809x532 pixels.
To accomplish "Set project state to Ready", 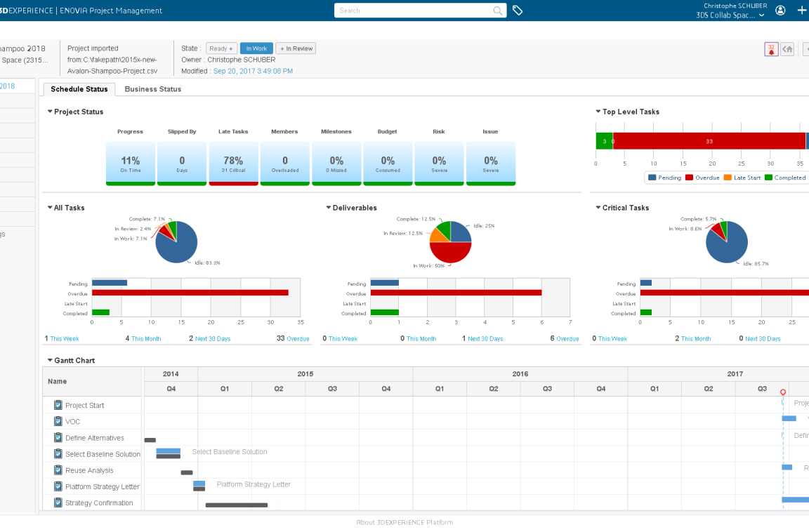I will click(x=221, y=48).
